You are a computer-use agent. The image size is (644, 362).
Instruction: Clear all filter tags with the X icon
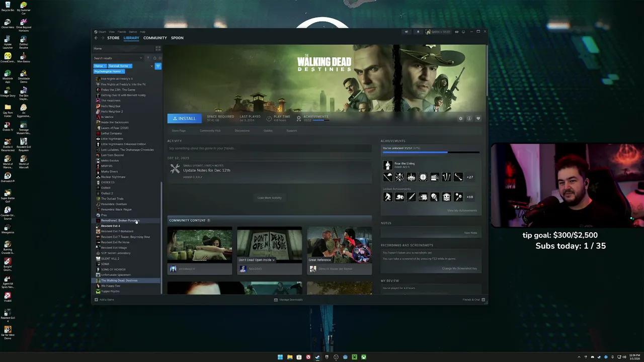tap(151, 66)
